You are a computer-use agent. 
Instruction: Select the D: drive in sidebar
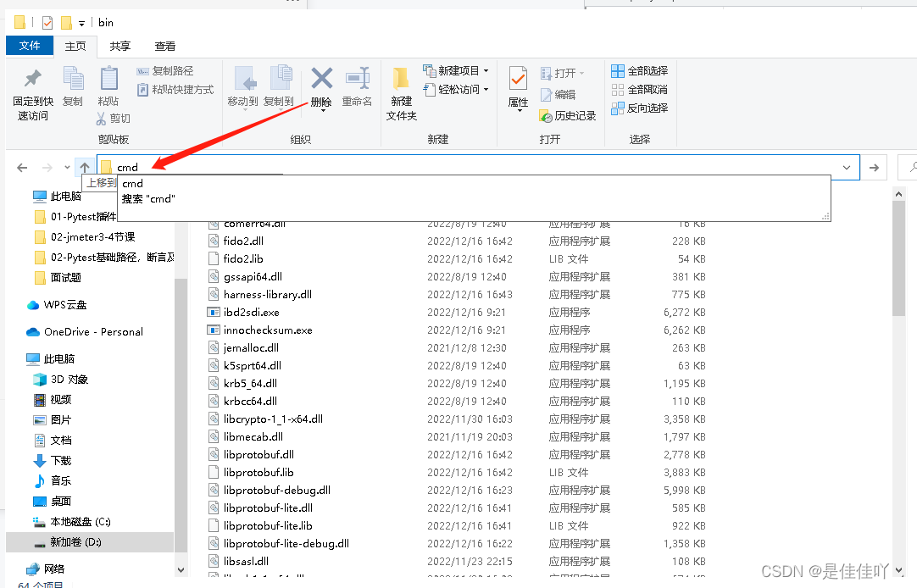(90, 542)
